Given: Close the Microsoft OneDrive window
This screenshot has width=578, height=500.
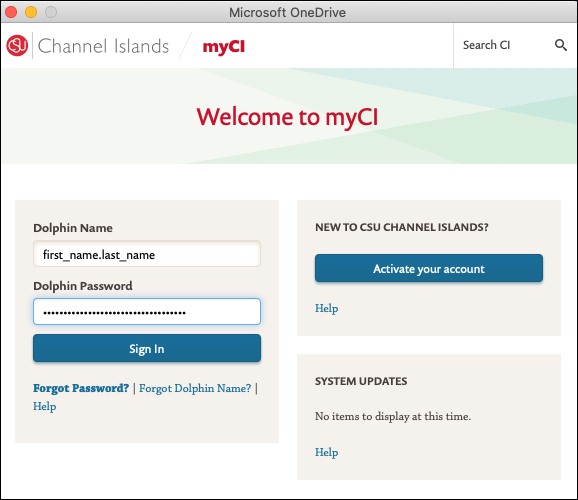Looking at the screenshot, I should point(11,12).
